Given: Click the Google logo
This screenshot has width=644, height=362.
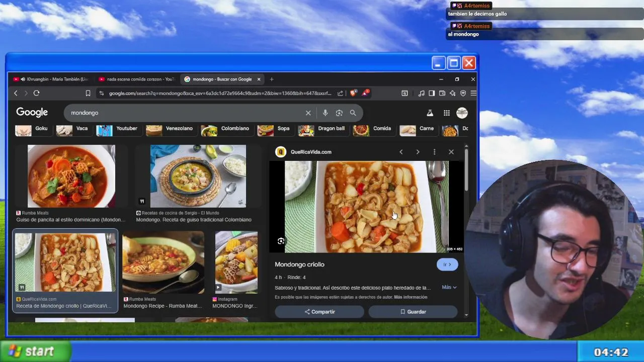Looking at the screenshot, I should pos(32,113).
